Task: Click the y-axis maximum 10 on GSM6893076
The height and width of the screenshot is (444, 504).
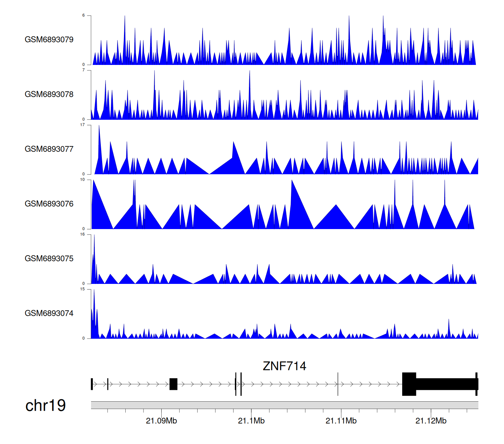Action: click(x=82, y=180)
